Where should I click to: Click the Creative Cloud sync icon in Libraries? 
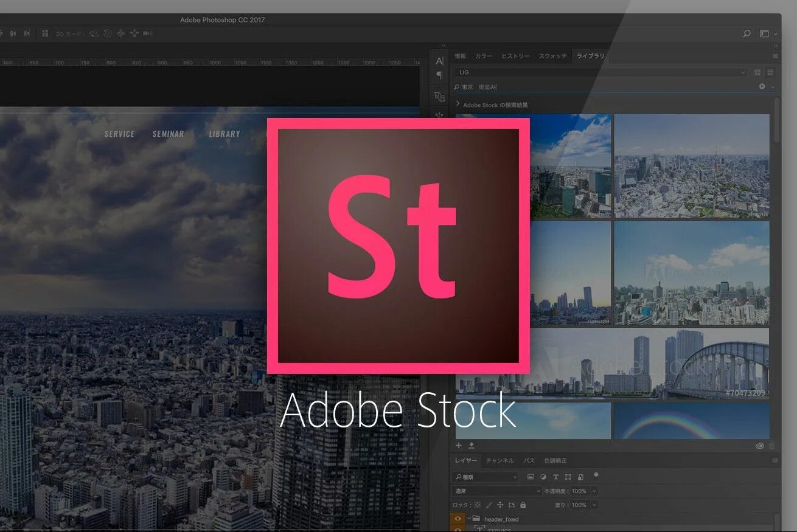click(x=760, y=446)
